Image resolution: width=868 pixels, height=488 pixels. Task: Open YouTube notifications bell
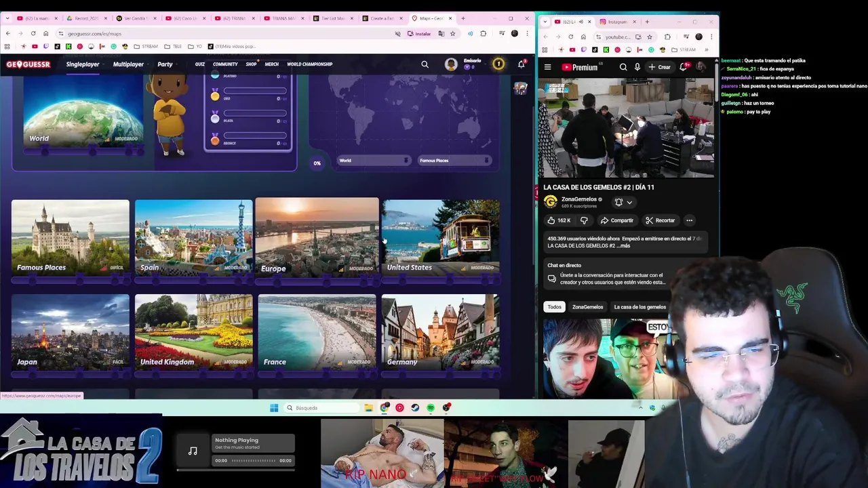[684, 67]
